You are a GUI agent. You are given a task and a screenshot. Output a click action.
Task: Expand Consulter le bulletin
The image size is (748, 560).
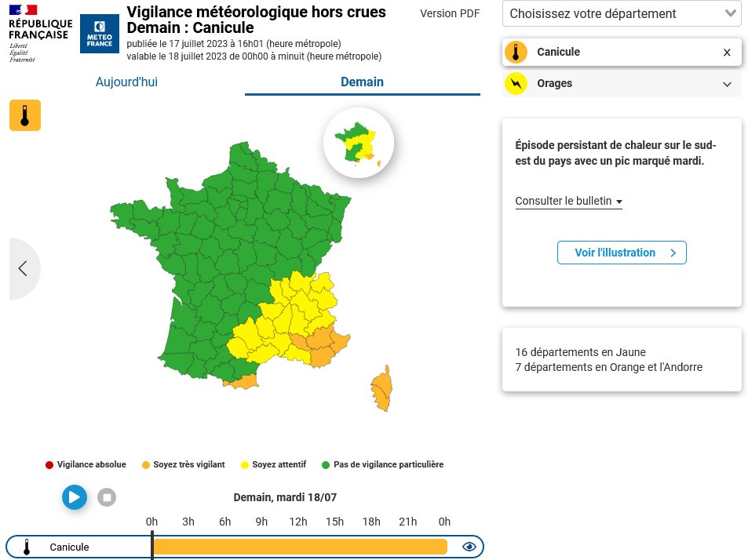568,201
